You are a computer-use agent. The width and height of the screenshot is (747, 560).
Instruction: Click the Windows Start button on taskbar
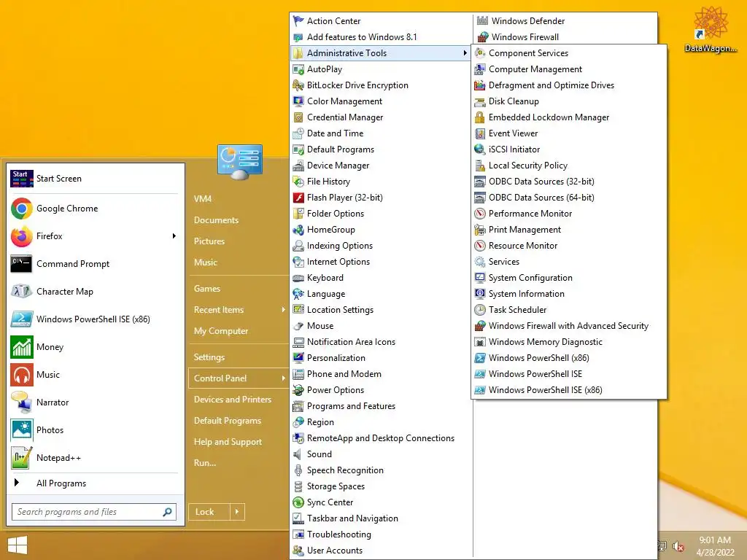(18, 545)
